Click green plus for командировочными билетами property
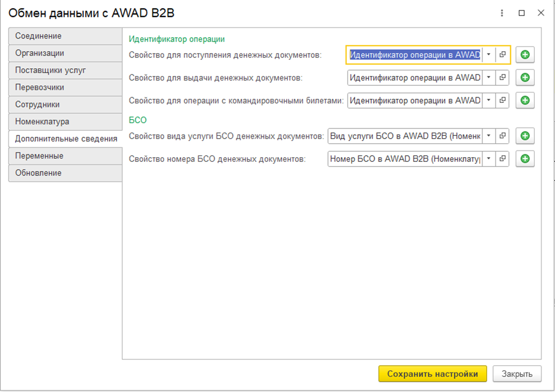 [525, 100]
